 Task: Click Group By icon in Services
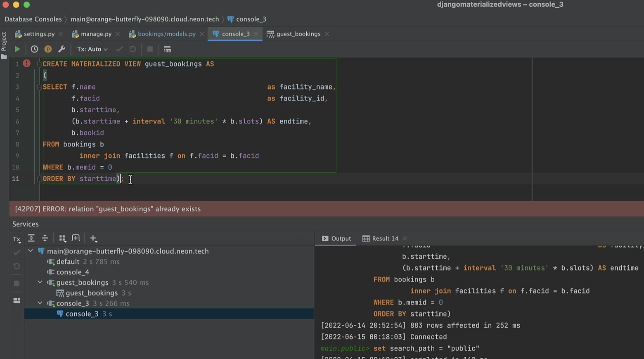coord(62,238)
